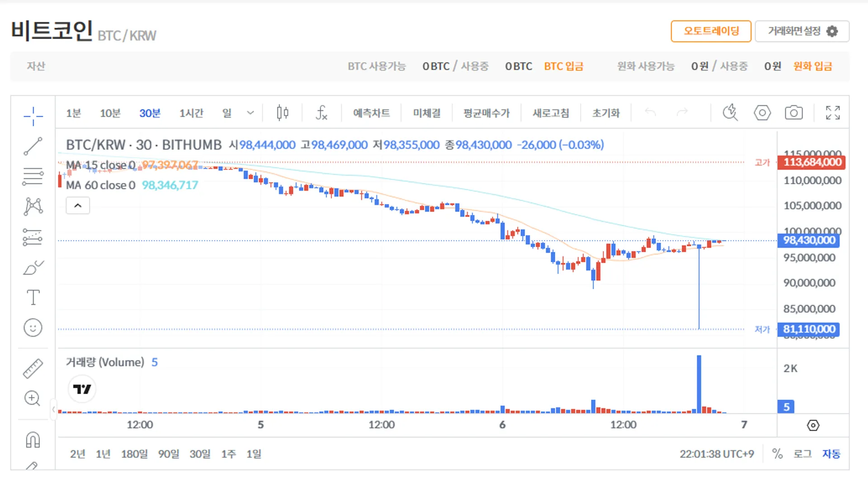This screenshot has height=490, width=868.
Task: Select the ruler measurement tool
Action: click(x=33, y=367)
